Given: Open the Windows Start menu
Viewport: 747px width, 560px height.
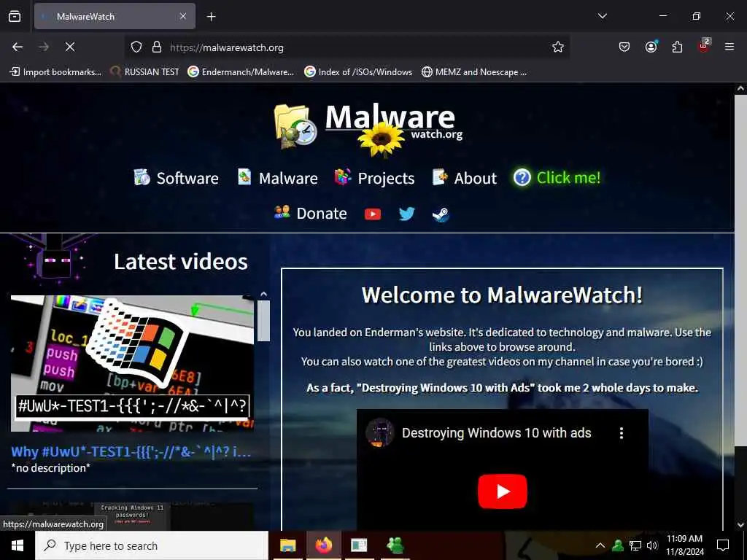Looking at the screenshot, I should [18, 545].
